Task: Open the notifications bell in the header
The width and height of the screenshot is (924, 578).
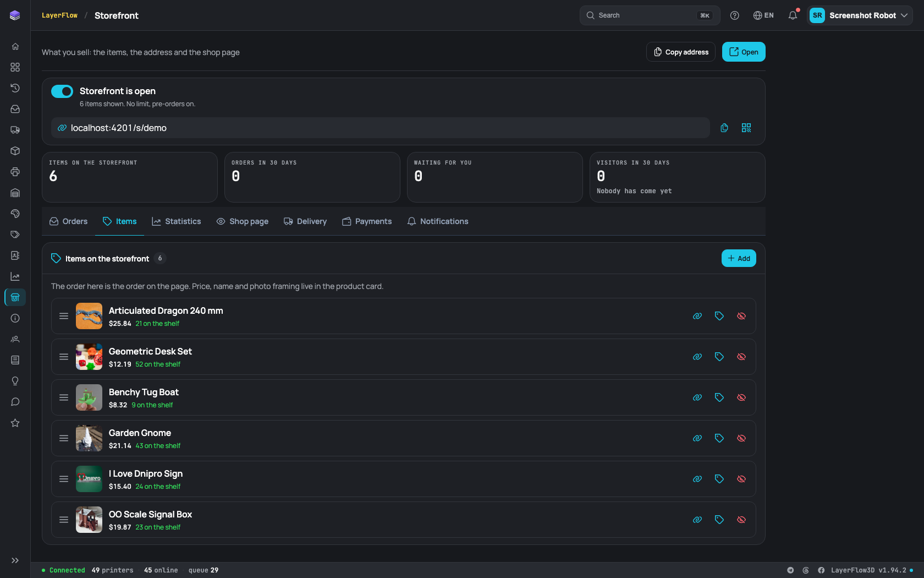Action: pyautogui.click(x=793, y=15)
